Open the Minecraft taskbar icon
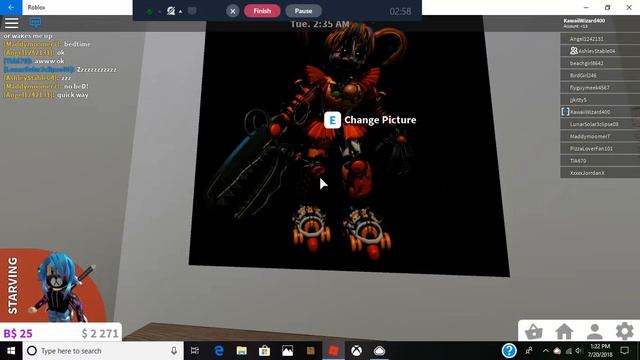 point(311,351)
